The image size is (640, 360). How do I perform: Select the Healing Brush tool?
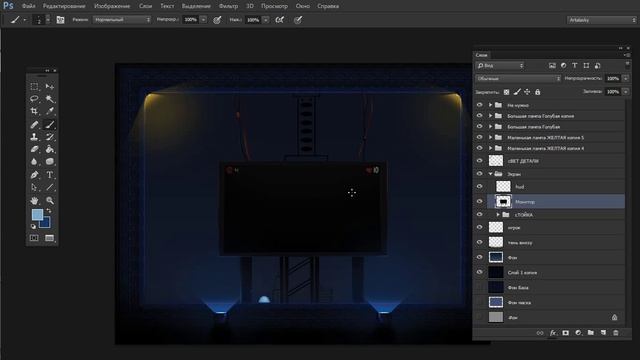[x=34, y=124]
